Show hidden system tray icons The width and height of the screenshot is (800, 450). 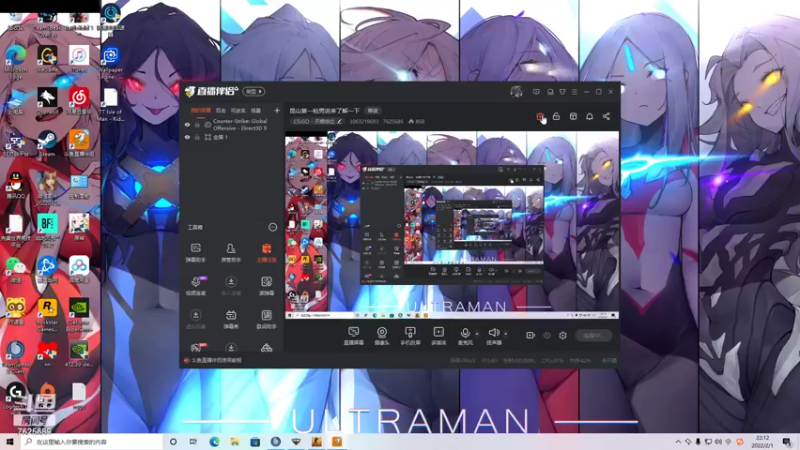678,442
